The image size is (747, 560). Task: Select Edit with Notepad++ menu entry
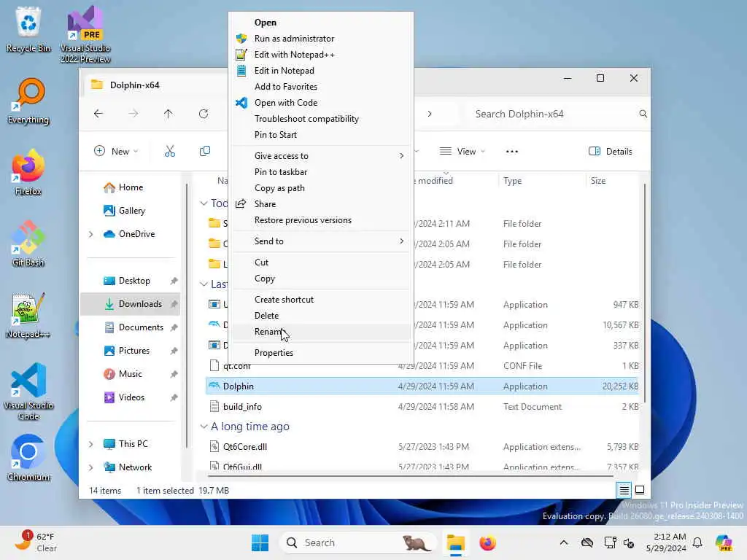click(x=320, y=55)
